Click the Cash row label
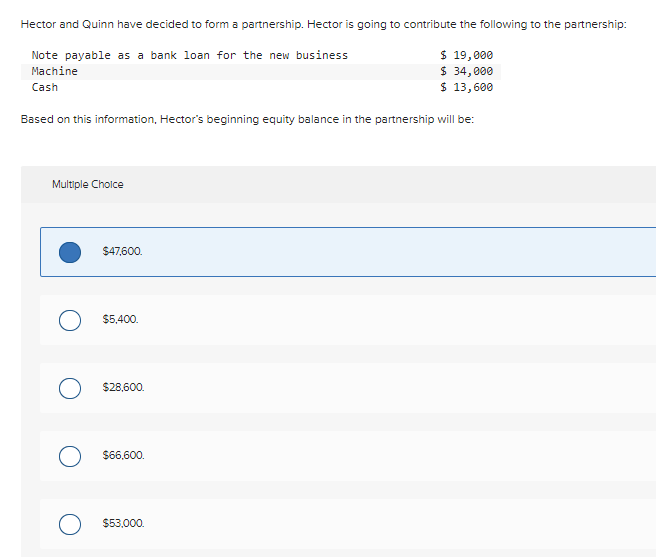656x557 pixels. click(x=45, y=87)
